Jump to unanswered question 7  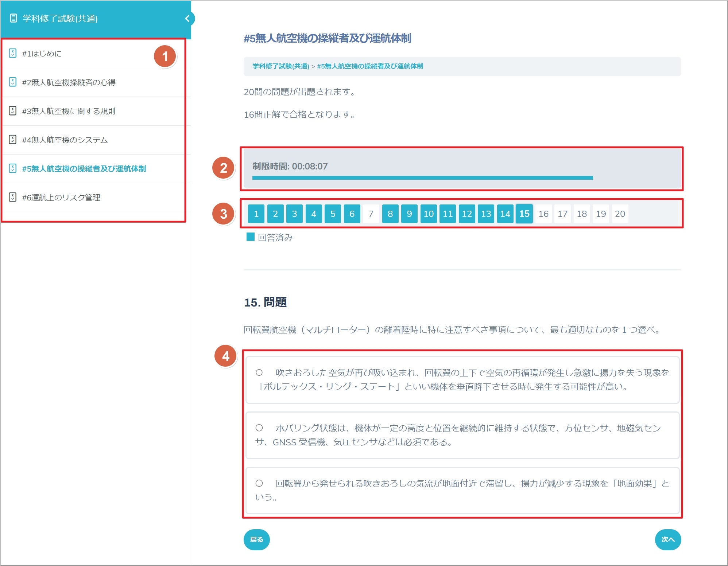[x=371, y=214]
